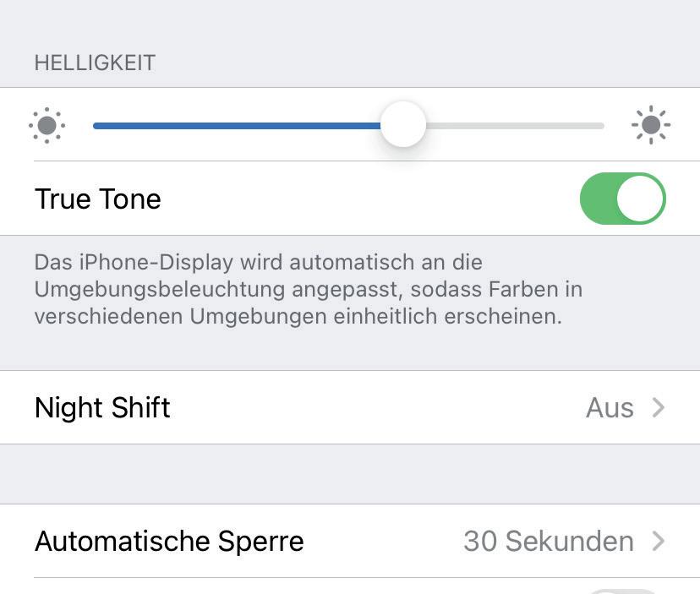700x594 pixels.
Task: Open Night Shift via its chevron arrow
Action: 659,408
